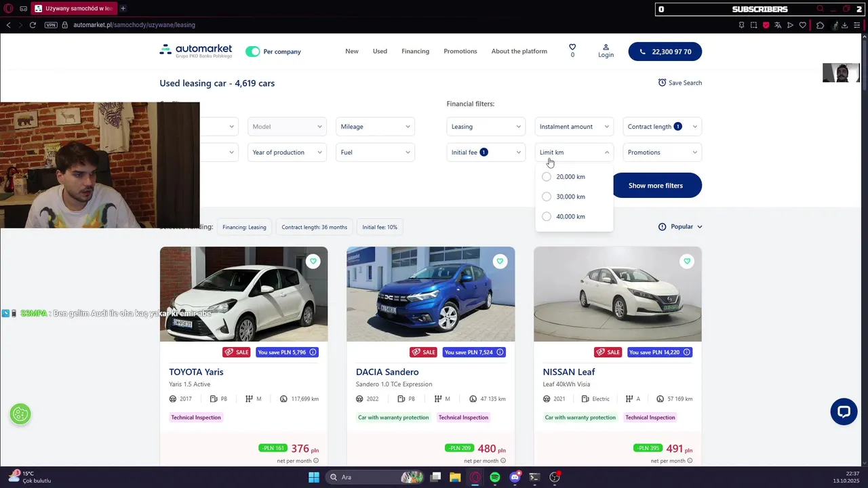Expand the Year of production dropdown
This screenshot has height=488, width=868.
[x=287, y=152]
